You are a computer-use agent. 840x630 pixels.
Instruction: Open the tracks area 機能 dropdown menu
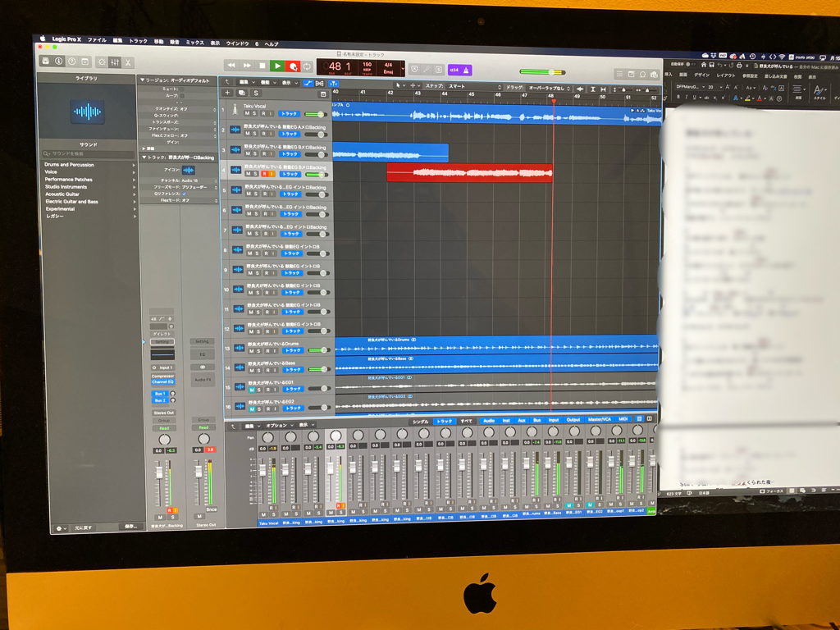267,83
